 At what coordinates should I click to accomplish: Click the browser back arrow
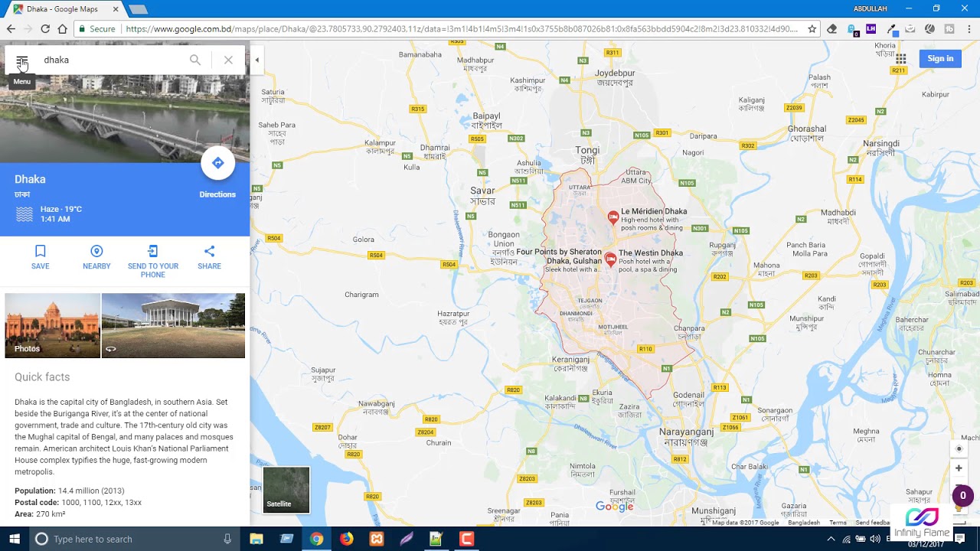(11, 29)
